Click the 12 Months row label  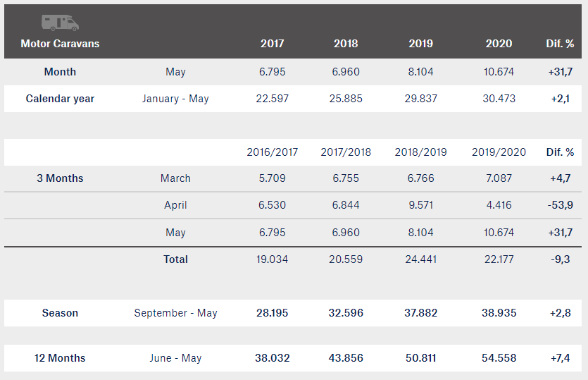pos(60,358)
